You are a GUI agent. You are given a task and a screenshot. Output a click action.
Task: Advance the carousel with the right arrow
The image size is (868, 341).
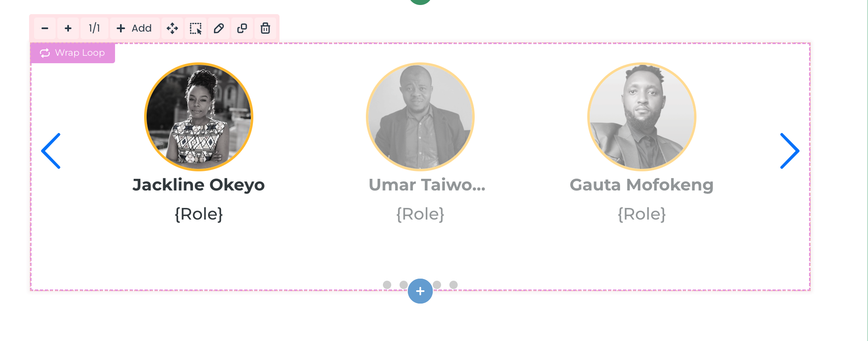[x=790, y=151]
